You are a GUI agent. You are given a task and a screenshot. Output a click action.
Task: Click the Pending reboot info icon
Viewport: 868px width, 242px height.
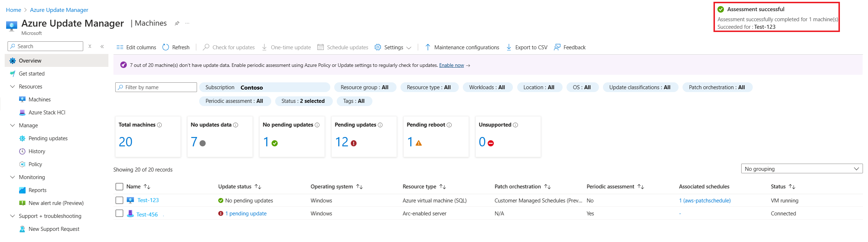click(449, 125)
